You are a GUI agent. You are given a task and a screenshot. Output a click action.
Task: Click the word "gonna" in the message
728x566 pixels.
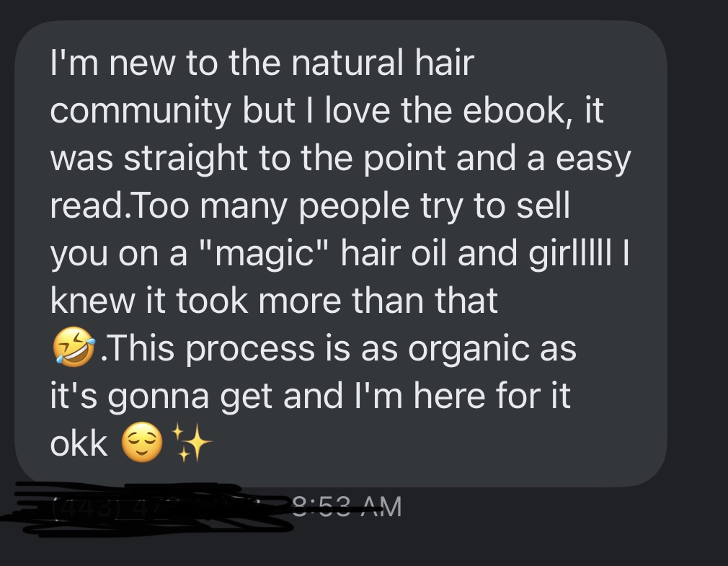(x=159, y=396)
